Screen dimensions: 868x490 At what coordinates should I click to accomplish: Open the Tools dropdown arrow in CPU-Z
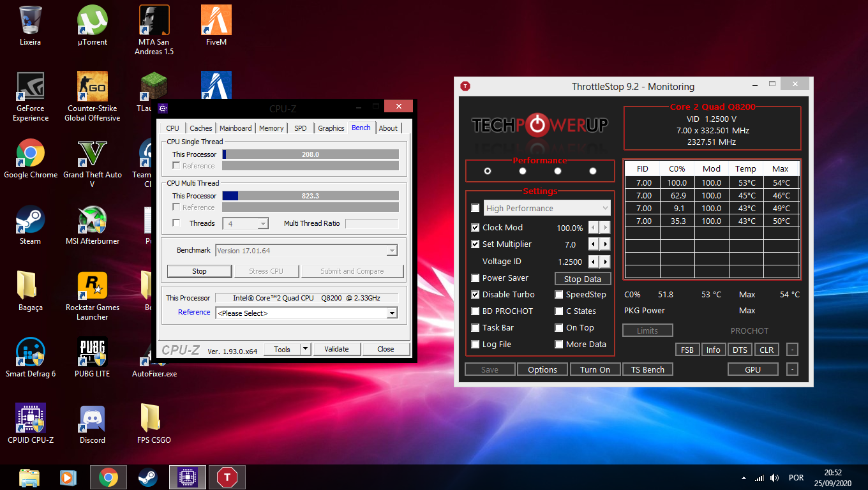click(305, 349)
